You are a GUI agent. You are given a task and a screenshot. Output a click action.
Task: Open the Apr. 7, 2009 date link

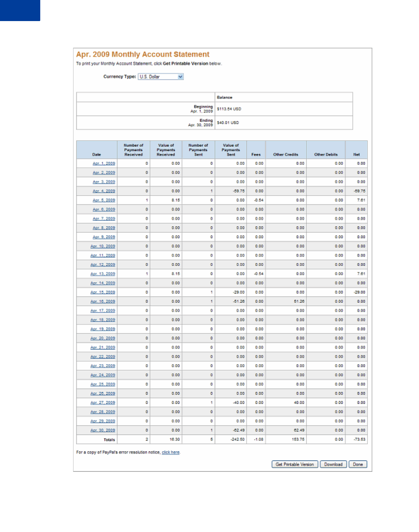coord(104,219)
